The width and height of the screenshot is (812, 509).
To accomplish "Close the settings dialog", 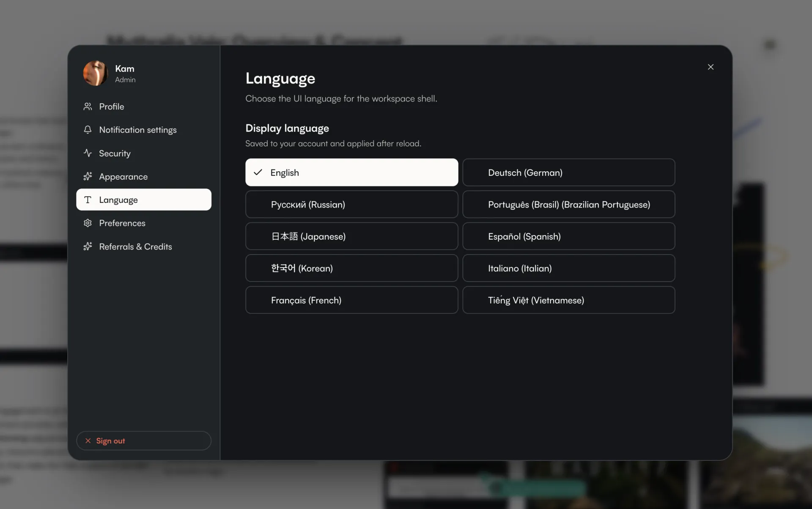I will [x=710, y=67].
